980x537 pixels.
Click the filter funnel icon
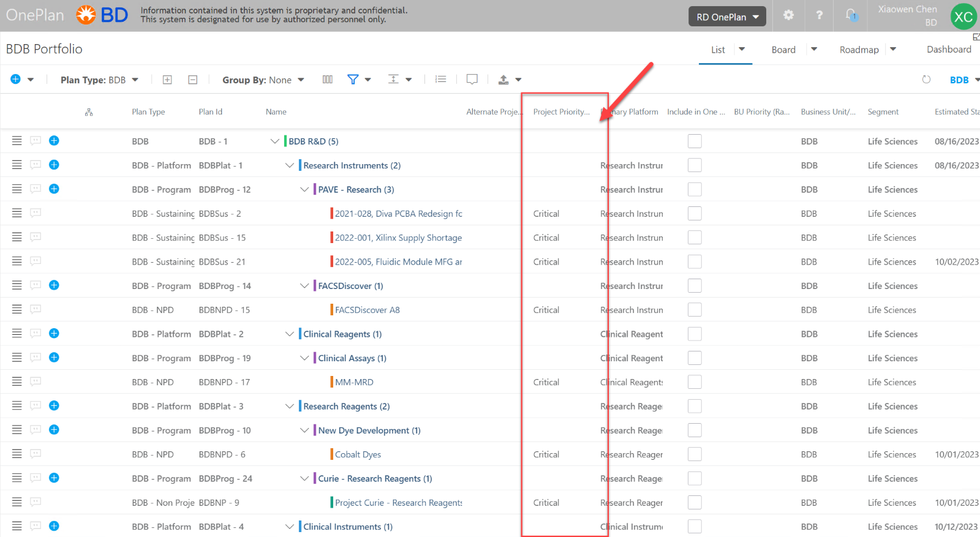(x=353, y=80)
